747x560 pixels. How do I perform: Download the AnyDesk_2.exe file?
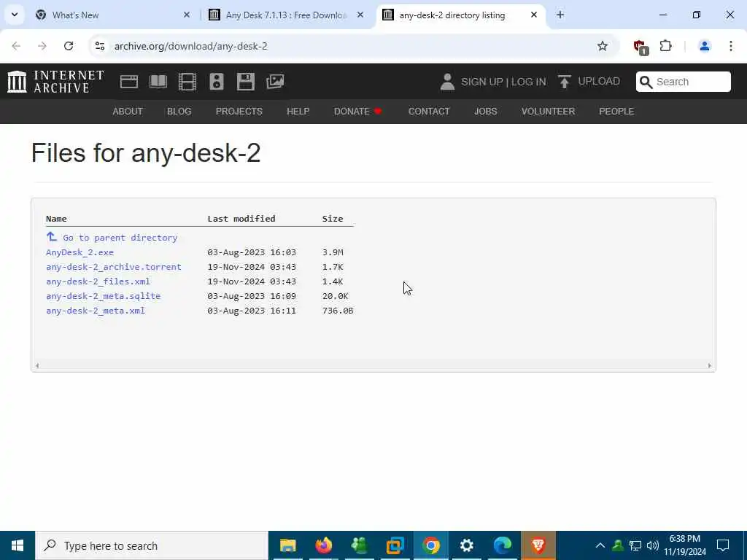[80, 252]
